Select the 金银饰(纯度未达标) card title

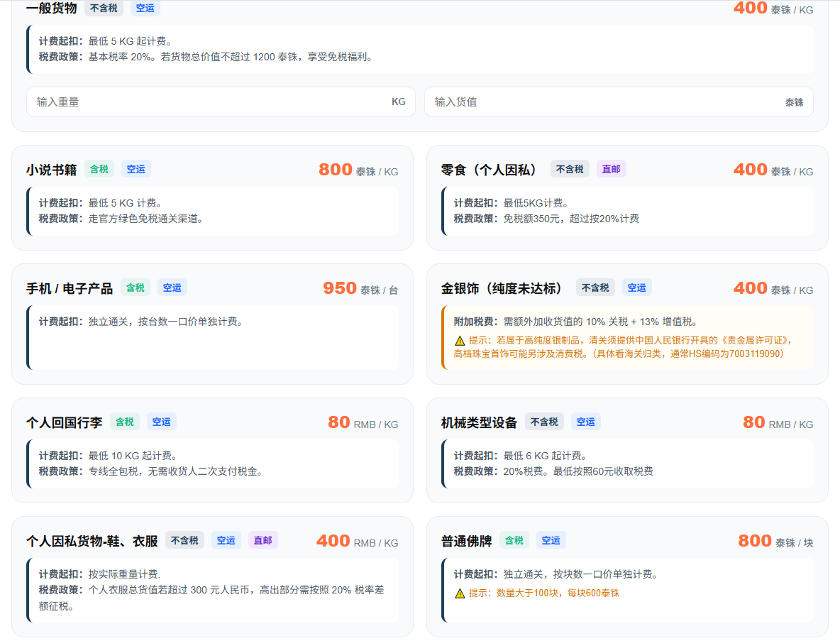point(501,288)
